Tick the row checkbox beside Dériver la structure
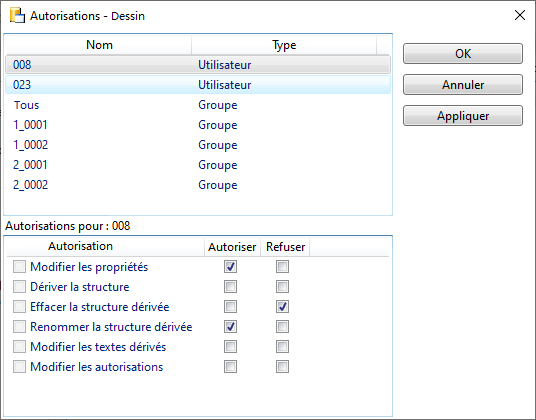536x420 pixels. pyautogui.click(x=19, y=287)
